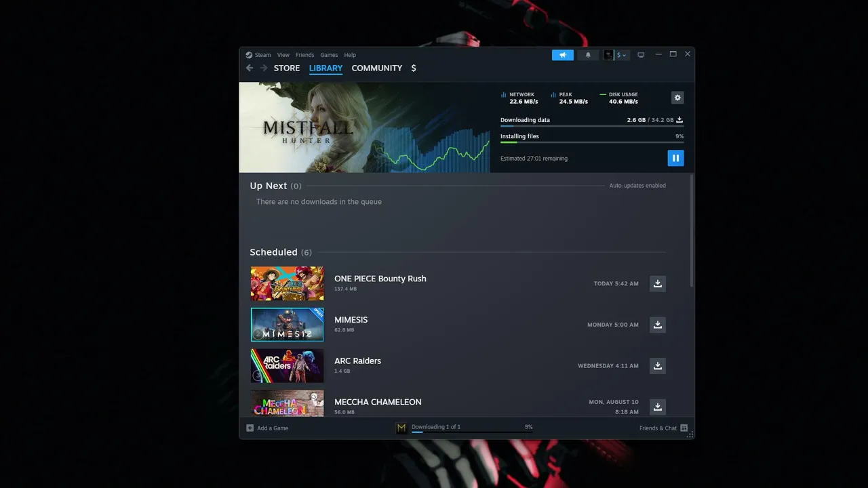Open the Friends menu

(x=305, y=55)
